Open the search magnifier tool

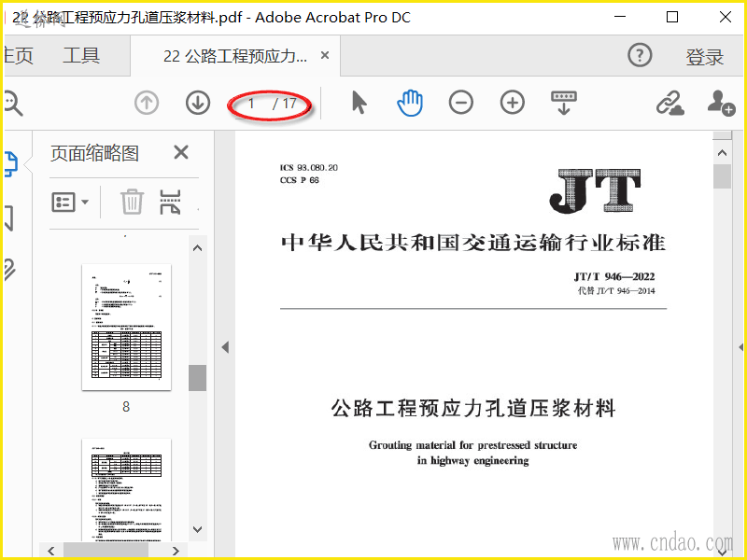[x=13, y=103]
